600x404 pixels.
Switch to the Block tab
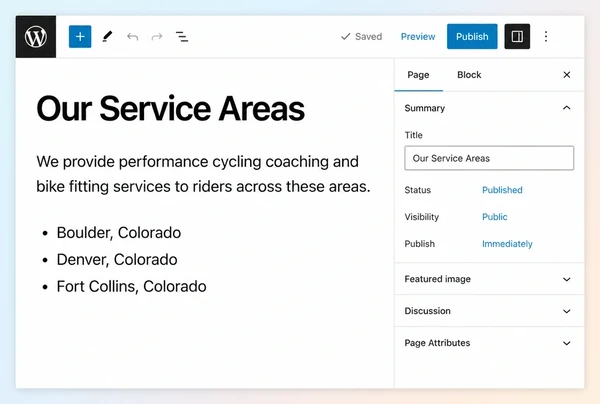click(x=469, y=75)
